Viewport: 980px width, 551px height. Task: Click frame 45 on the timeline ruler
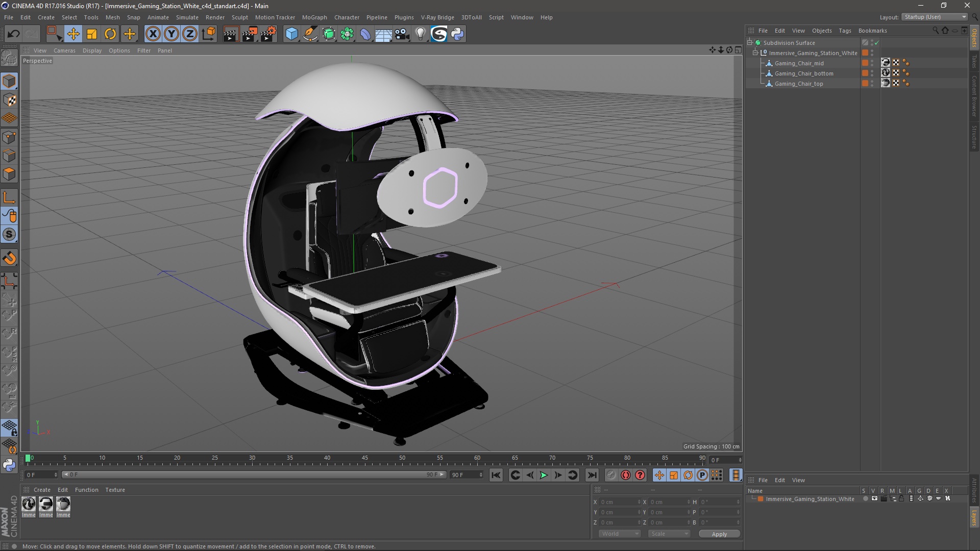[x=364, y=458]
